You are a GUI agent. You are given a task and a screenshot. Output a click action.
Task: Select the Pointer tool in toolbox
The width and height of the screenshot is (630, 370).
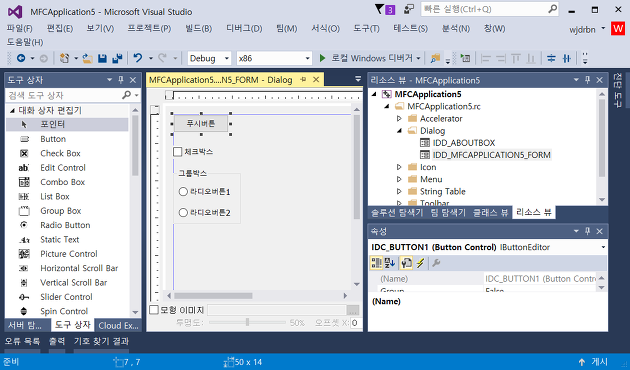coord(67,125)
